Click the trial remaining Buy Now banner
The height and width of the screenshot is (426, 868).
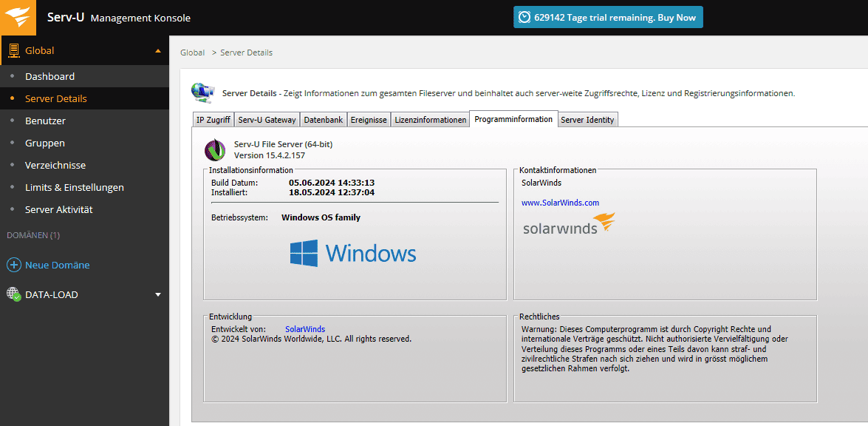[x=609, y=17]
